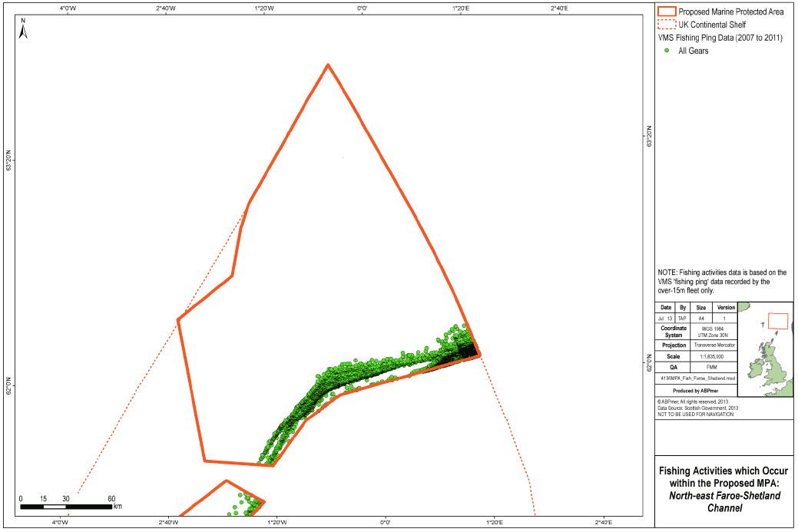Viewport: 798px width, 532px height.
Task: Click the "km" unit label by the scale bar
Action: click(x=118, y=507)
